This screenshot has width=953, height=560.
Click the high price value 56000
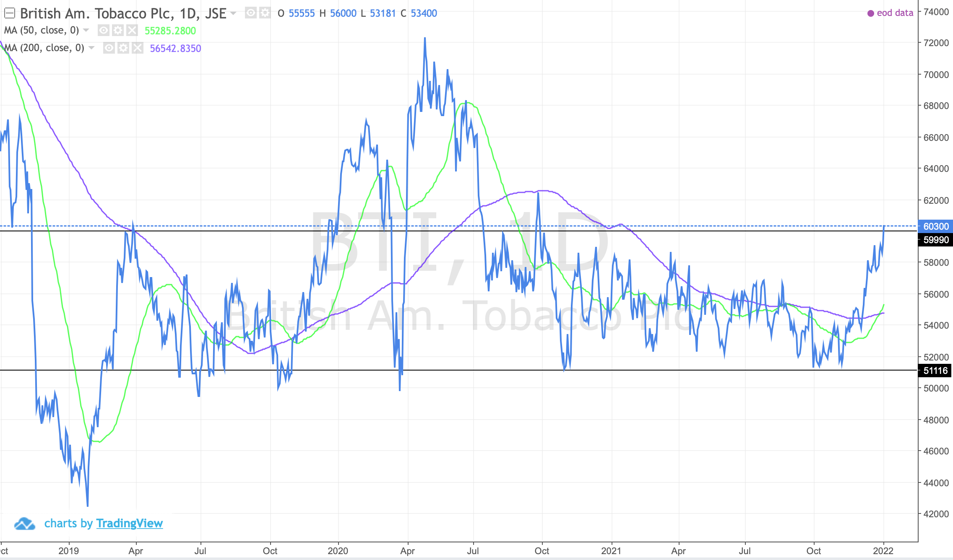pos(343,13)
